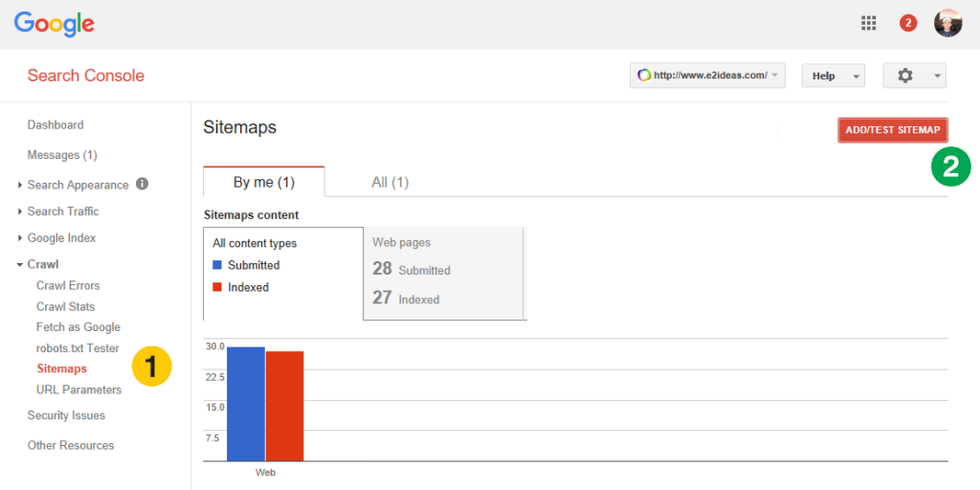Select the Web pages content panel
Viewport: 980px width, 490px height.
tap(443, 274)
